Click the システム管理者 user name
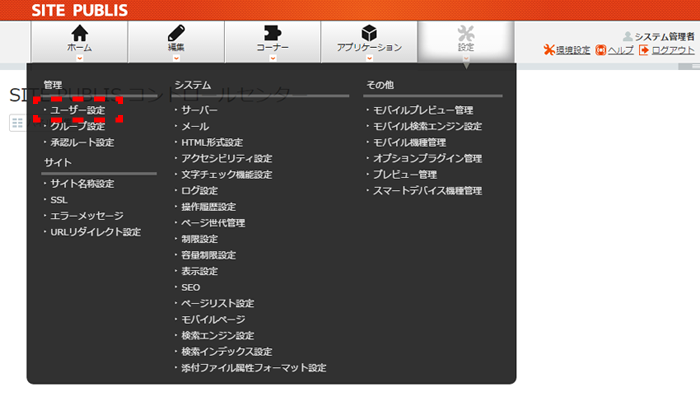This screenshot has height=420, width=700. (664, 36)
